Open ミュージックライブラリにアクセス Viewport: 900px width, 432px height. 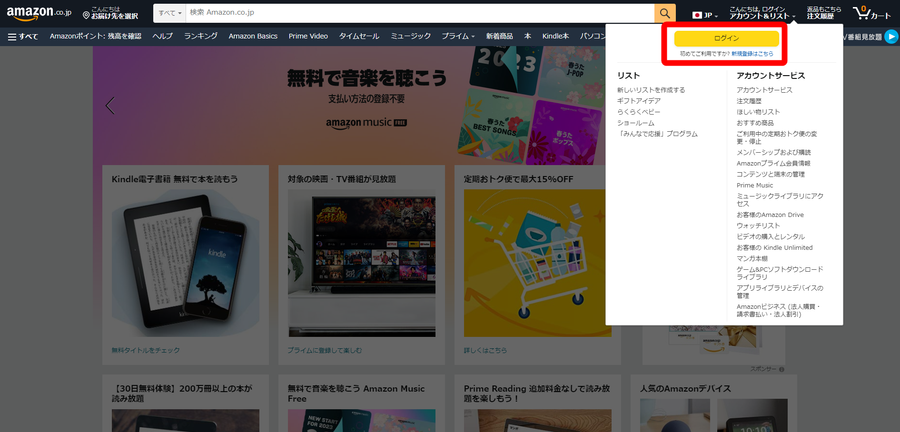[780, 200]
